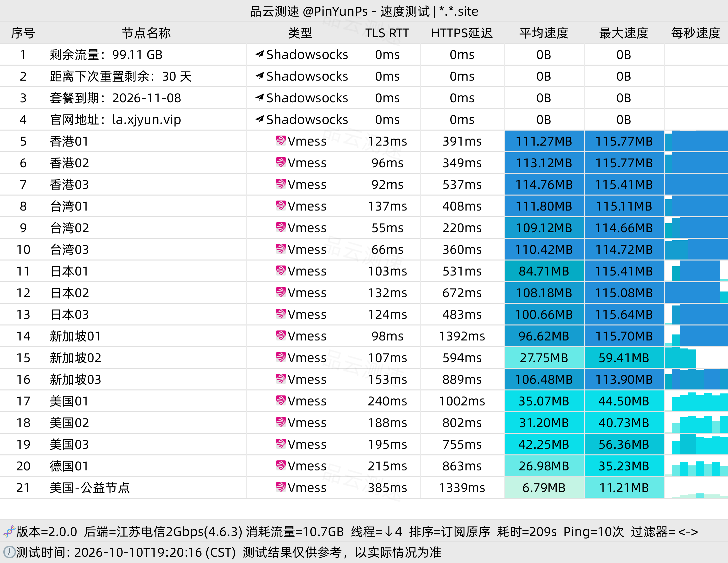This screenshot has height=563, width=728.
Task: Click the Vmess icon for 香港03
Action: tap(281, 184)
